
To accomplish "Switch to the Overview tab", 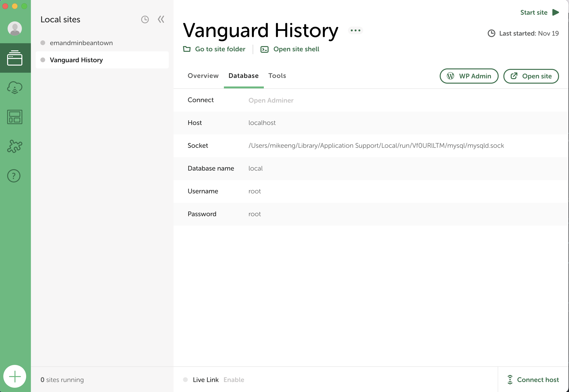I will coord(203,76).
